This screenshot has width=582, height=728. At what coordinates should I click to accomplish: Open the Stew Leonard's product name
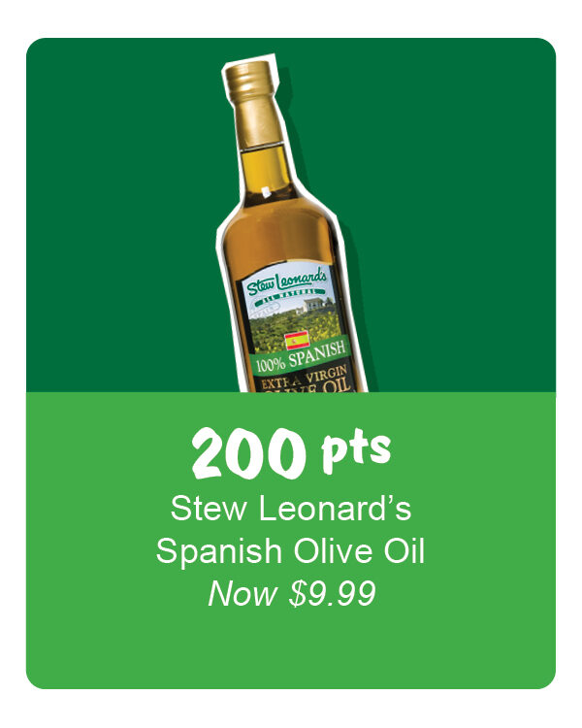coord(291,509)
